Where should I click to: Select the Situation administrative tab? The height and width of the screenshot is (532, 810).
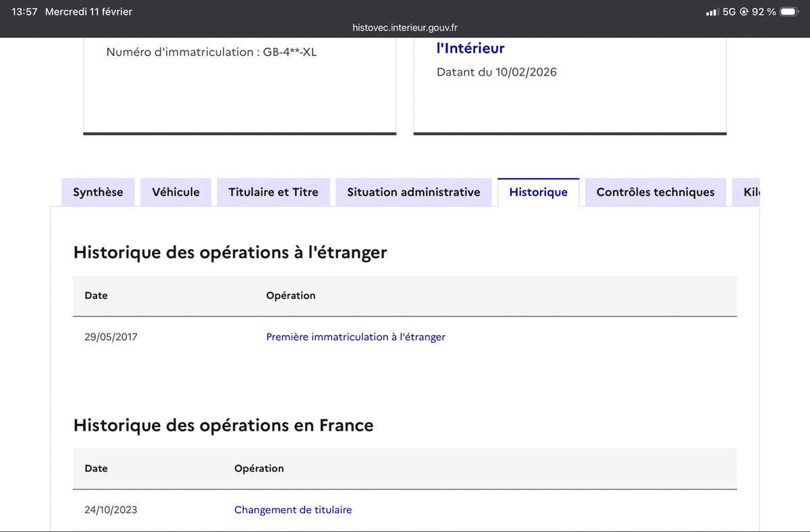tap(414, 192)
